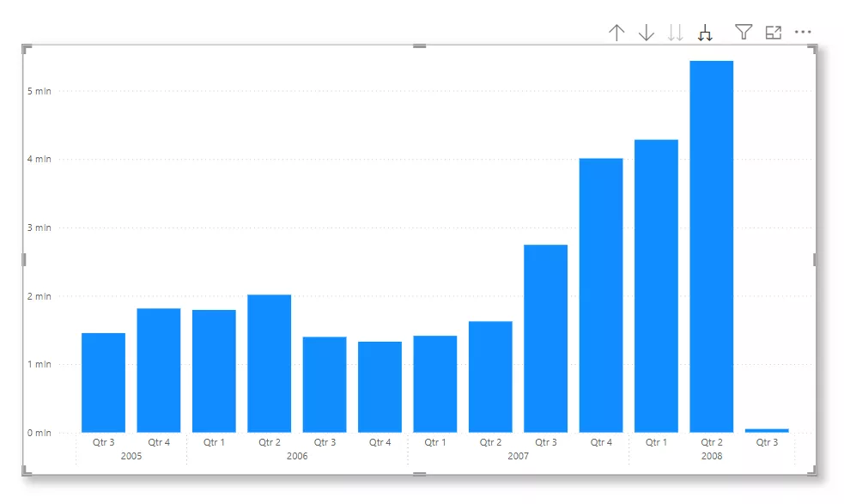Image resolution: width=844 pixels, height=504 pixels.
Task: Go to next hierarchy level double-arrow icon
Action: click(x=676, y=33)
